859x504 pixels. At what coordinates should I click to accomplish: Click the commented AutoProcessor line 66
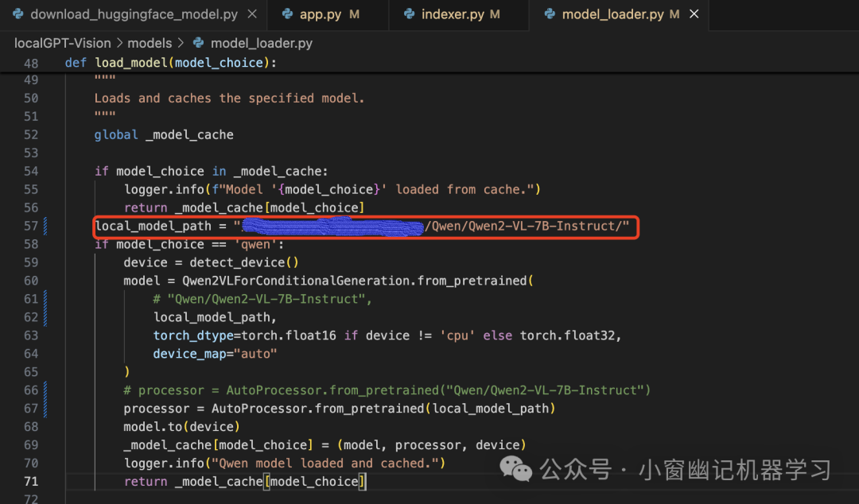(x=387, y=390)
